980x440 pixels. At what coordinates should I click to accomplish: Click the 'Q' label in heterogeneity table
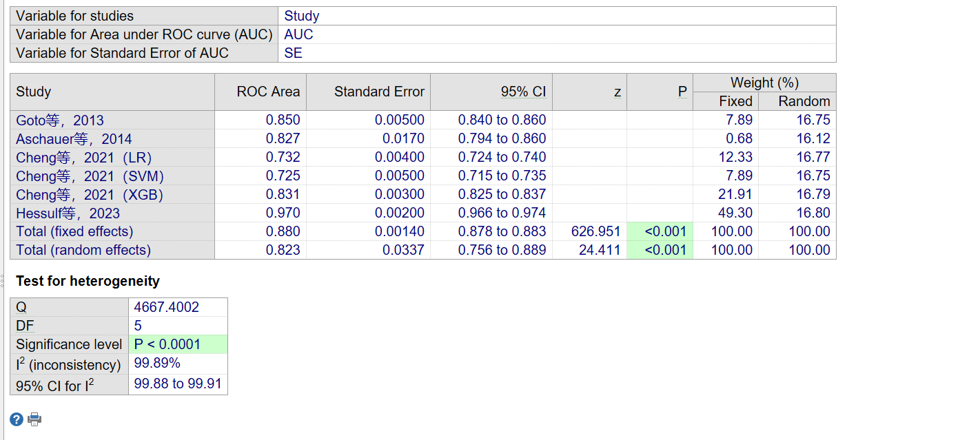pyautogui.click(x=21, y=307)
